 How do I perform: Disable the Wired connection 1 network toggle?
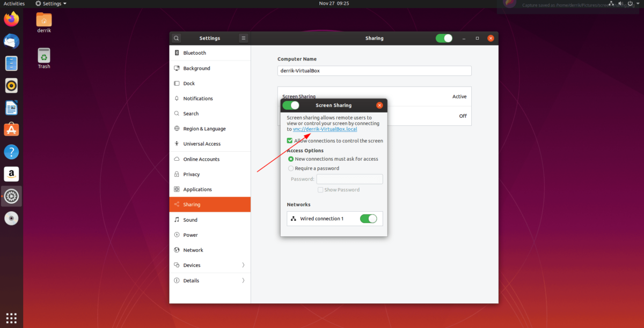pyautogui.click(x=369, y=219)
